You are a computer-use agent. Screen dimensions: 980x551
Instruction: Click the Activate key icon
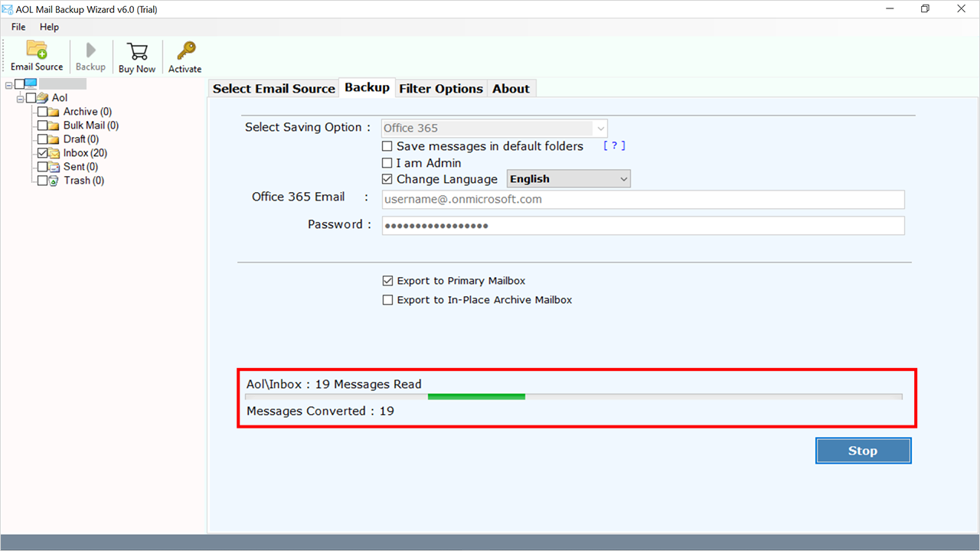pyautogui.click(x=185, y=51)
